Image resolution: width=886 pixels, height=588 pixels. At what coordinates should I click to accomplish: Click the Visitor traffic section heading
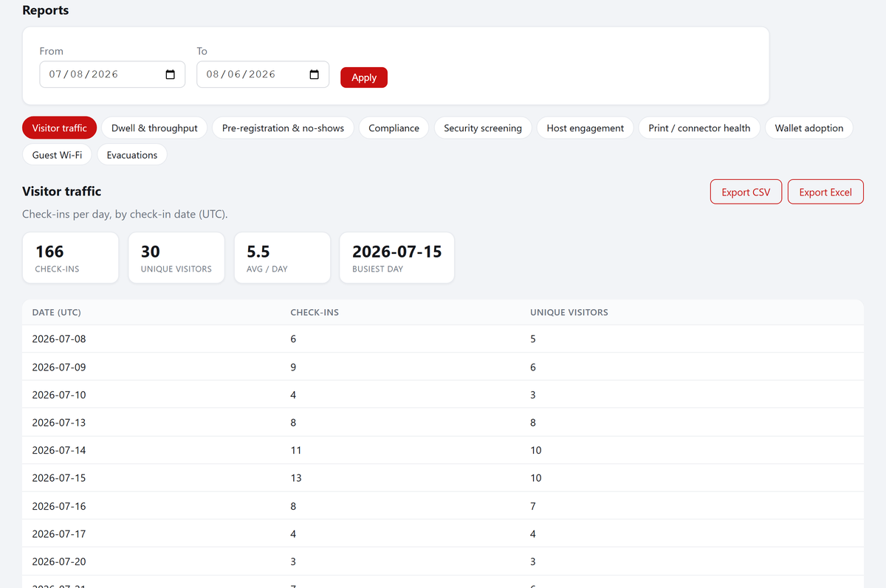click(62, 191)
